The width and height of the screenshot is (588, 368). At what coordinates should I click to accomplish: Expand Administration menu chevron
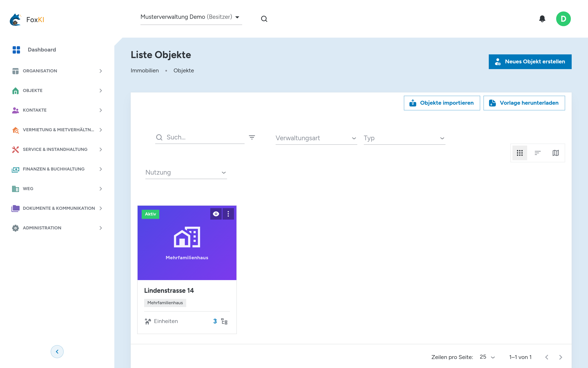coord(101,228)
